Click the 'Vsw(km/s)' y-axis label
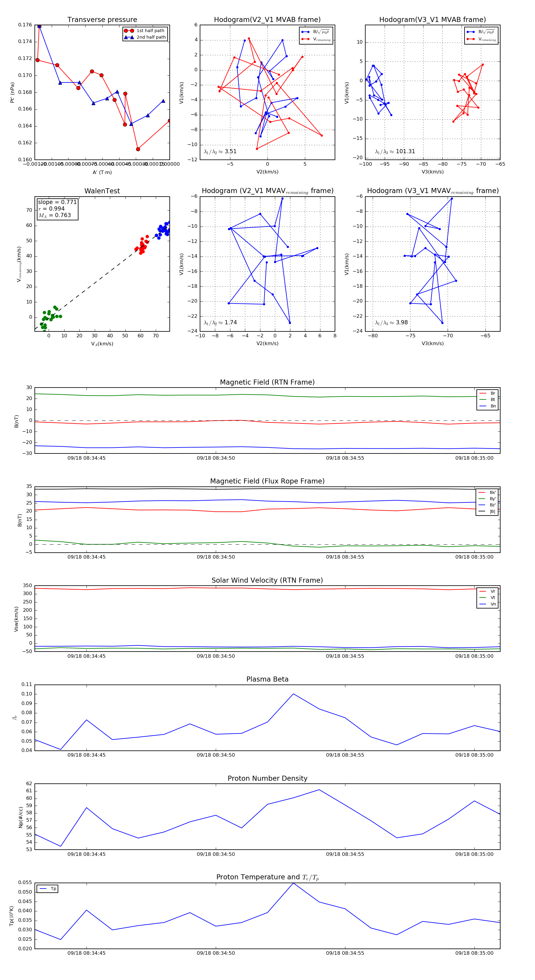535x980 pixels. point(16,619)
